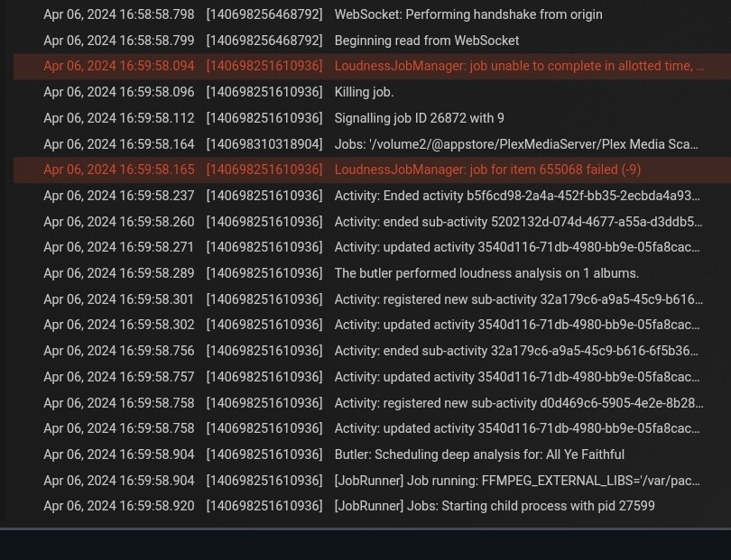This screenshot has height=560, width=731.
Task: Select the red 'job unable to complete' error row
Action: pyautogui.click(x=518, y=66)
